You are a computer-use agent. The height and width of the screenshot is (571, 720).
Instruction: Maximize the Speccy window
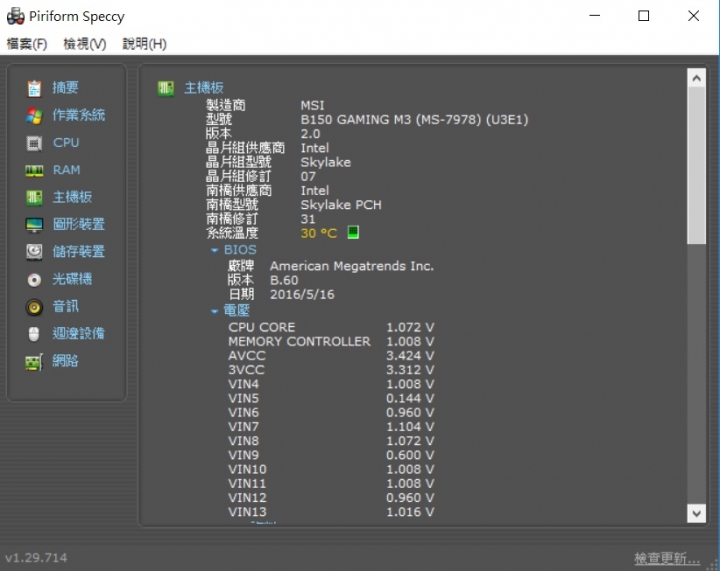[644, 16]
